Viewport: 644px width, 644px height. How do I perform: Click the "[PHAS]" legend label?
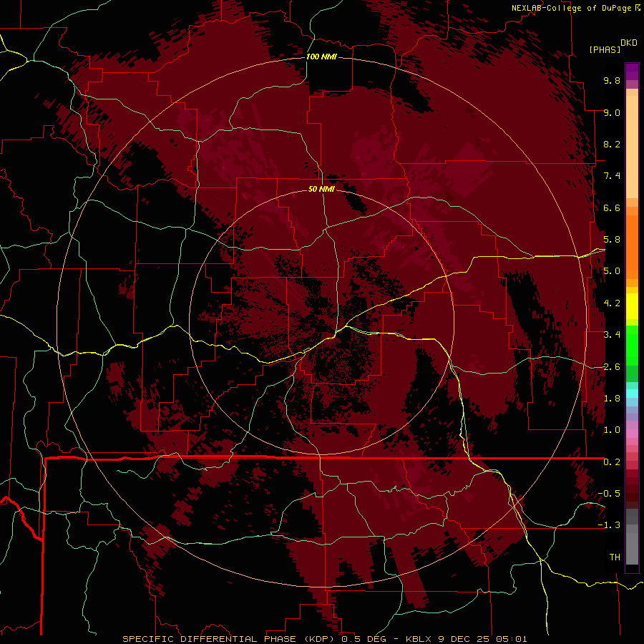(x=605, y=49)
